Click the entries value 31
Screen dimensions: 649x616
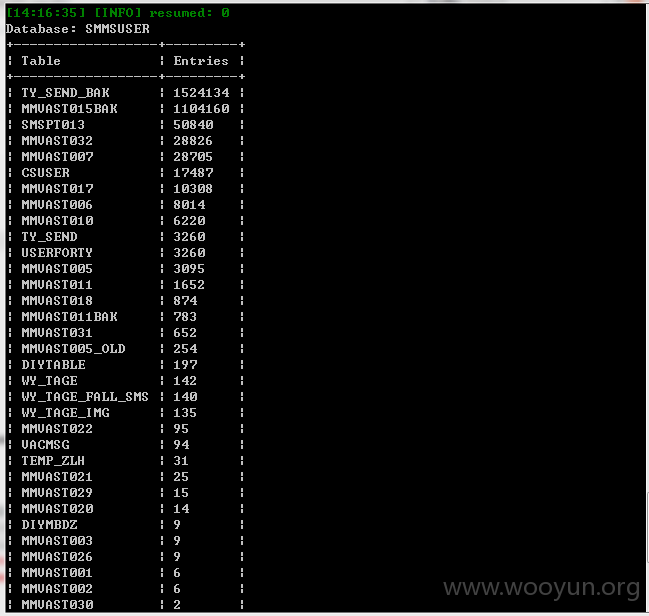point(181,461)
